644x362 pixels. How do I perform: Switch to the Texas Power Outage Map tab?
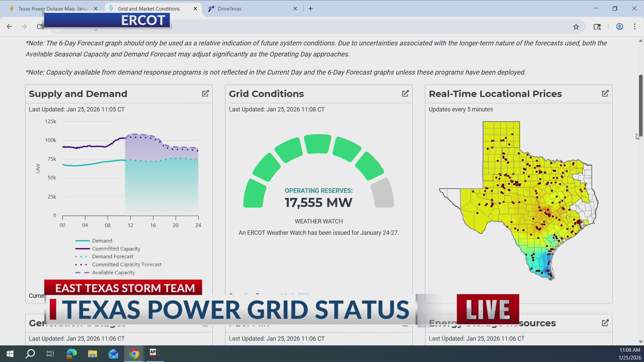click(54, 9)
